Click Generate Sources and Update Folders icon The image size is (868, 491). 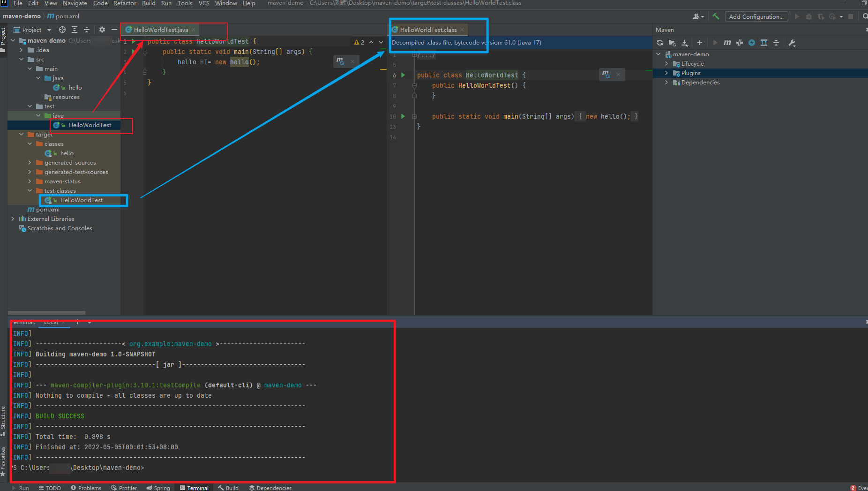point(672,43)
